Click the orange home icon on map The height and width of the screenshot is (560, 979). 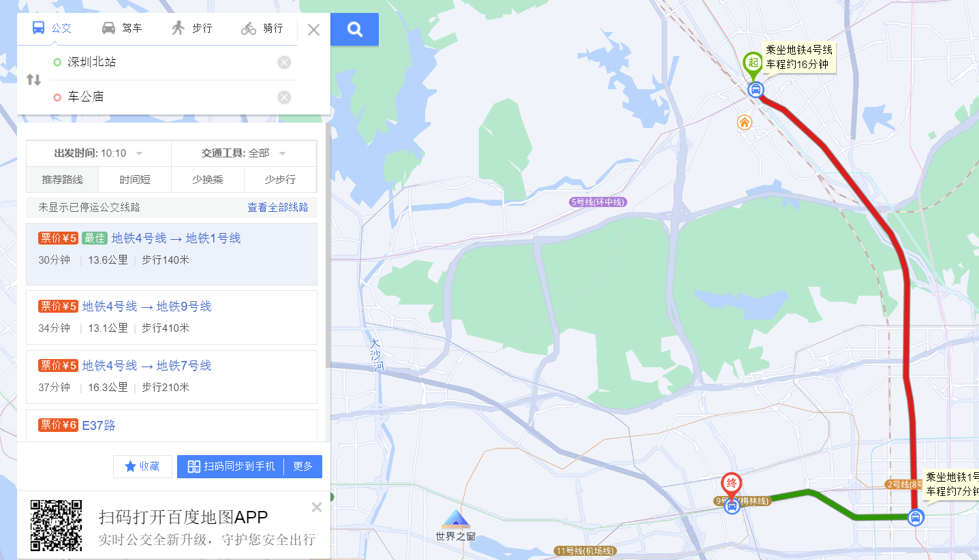point(745,122)
